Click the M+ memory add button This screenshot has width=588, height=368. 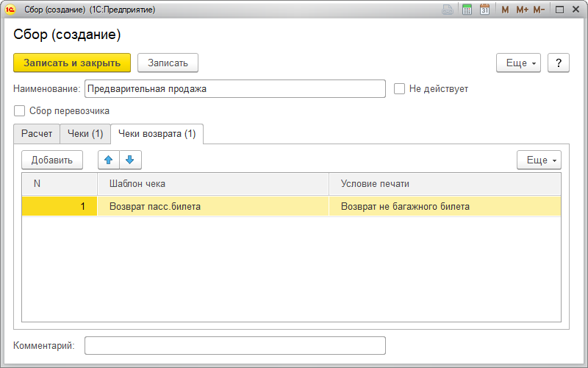click(x=522, y=10)
